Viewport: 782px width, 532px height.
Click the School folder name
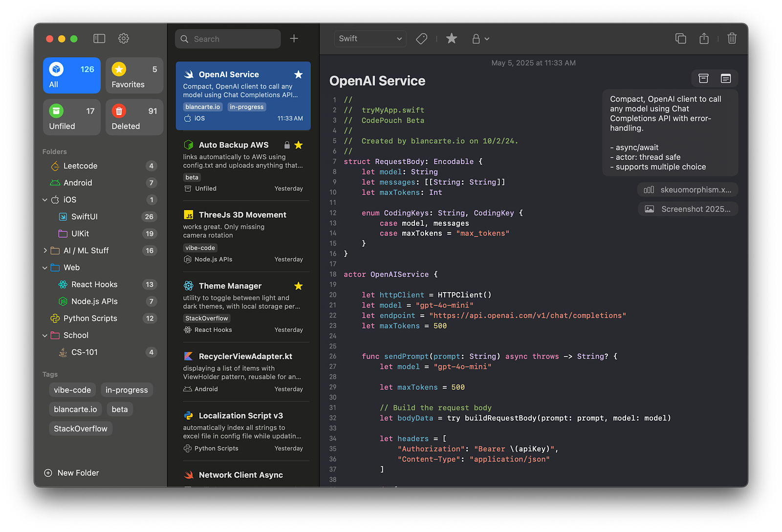point(76,336)
